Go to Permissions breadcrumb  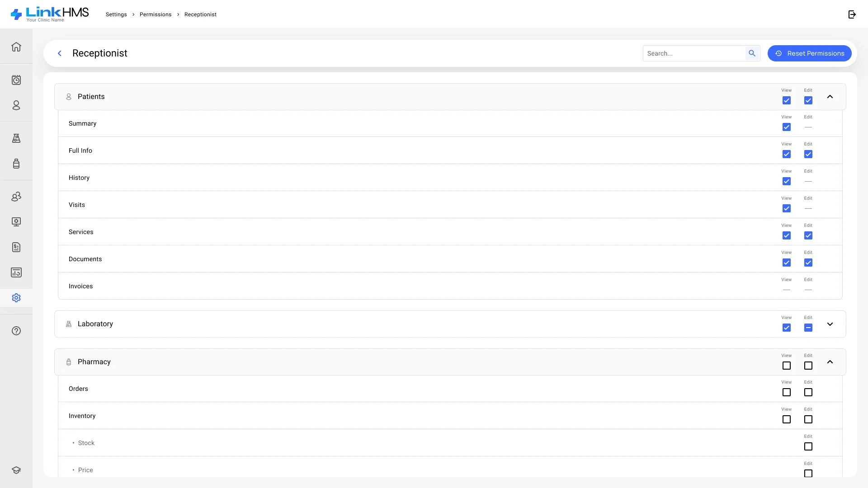coord(156,14)
